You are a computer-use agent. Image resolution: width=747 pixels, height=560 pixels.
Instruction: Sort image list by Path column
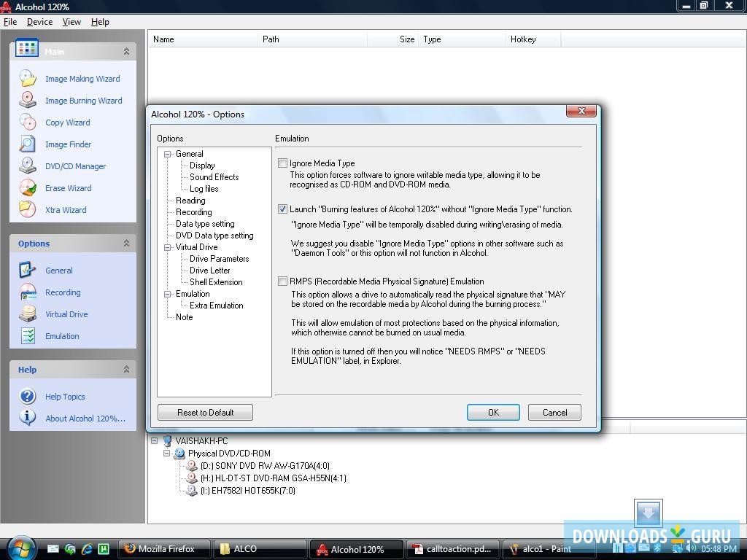(312, 39)
